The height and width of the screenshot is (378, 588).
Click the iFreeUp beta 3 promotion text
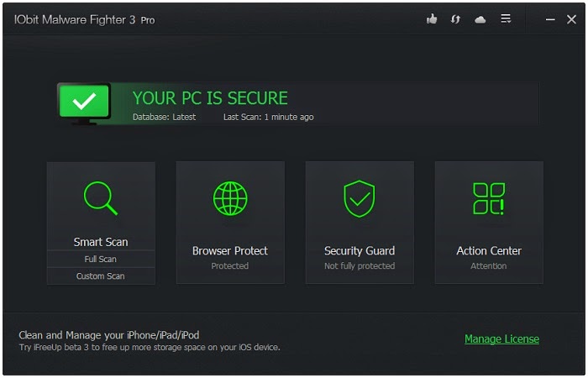coord(150,347)
